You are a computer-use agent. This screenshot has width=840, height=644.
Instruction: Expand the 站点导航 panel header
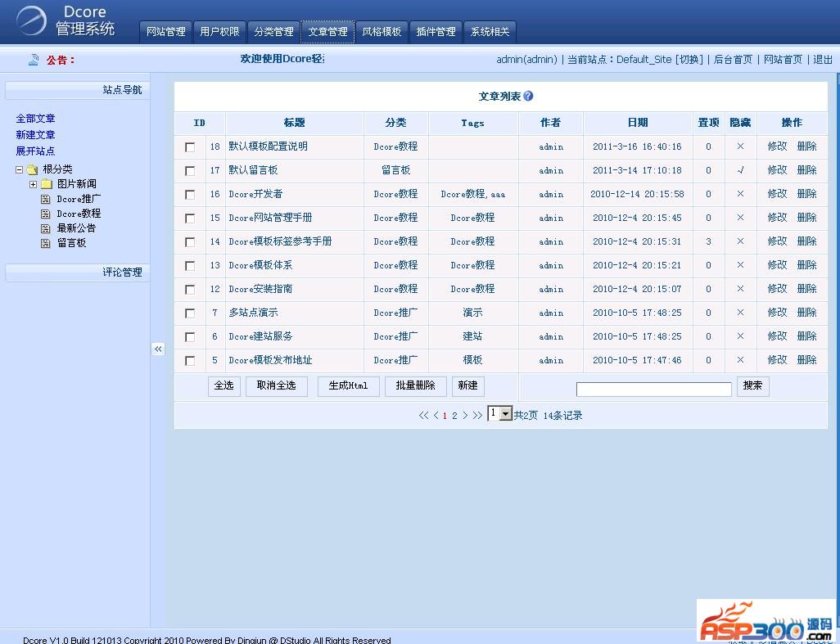pyautogui.click(x=77, y=90)
